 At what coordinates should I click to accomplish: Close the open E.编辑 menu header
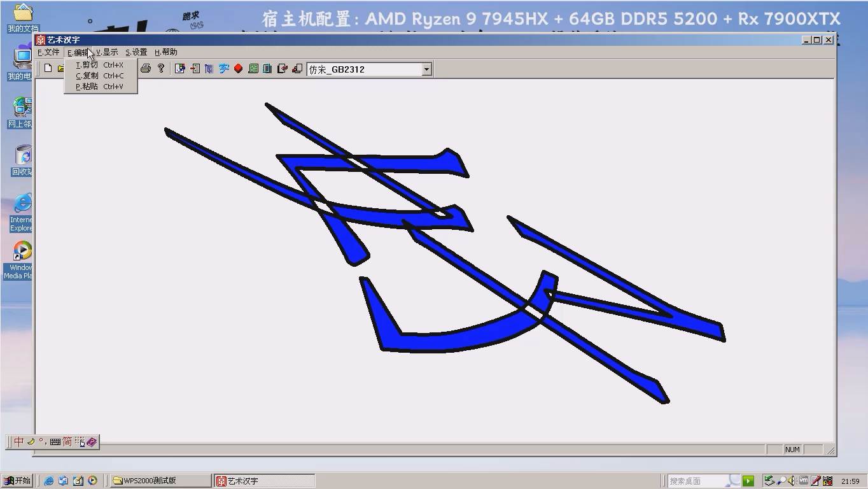[x=78, y=52]
